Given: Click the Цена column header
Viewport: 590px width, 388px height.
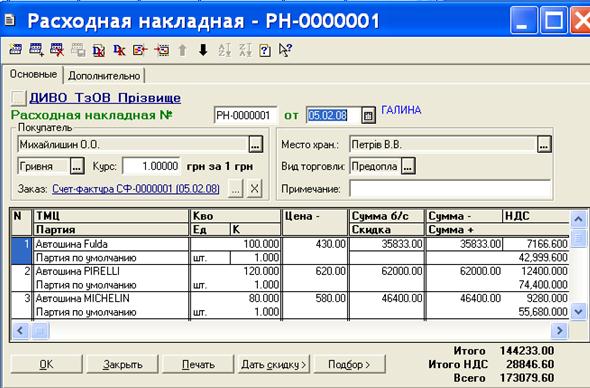Looking at the screenshot, I should coord(315,222).
